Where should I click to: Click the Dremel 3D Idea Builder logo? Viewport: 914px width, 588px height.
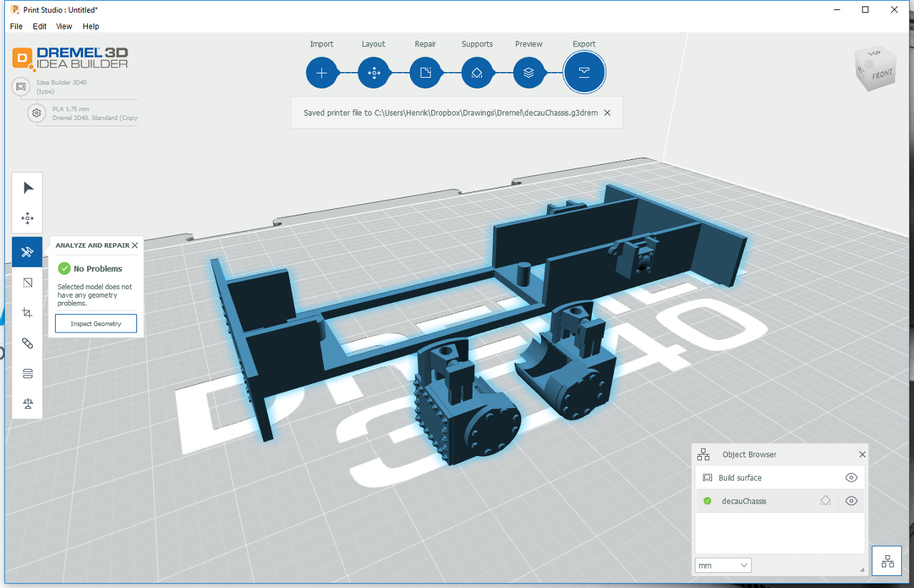70,58
